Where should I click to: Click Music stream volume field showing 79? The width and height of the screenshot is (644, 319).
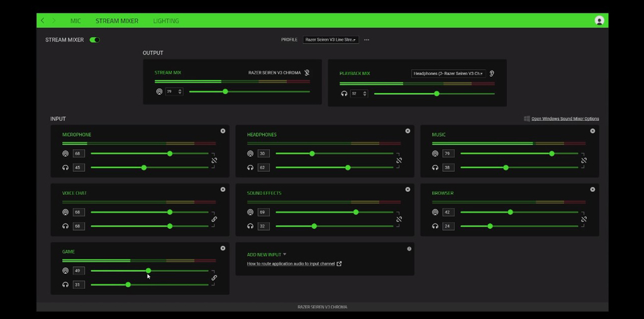click(448, 154)
